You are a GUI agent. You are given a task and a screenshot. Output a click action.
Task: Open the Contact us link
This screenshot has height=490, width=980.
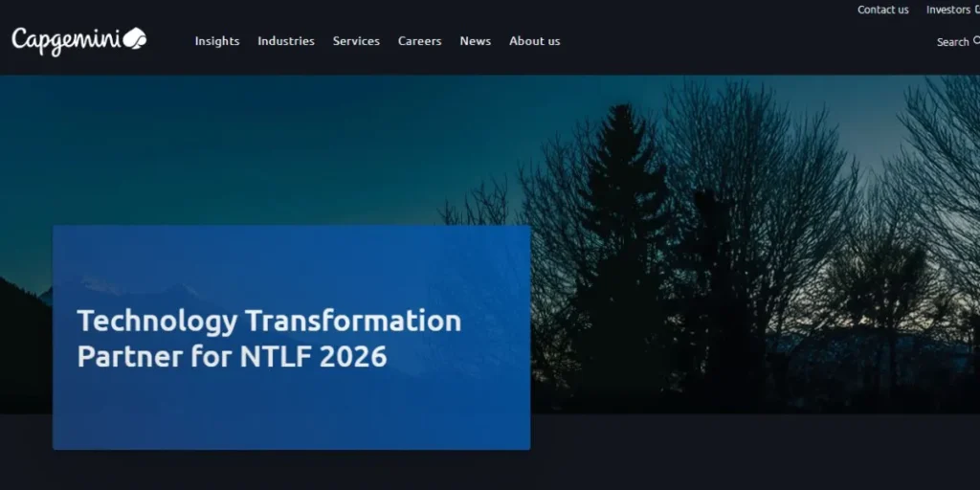882,10
